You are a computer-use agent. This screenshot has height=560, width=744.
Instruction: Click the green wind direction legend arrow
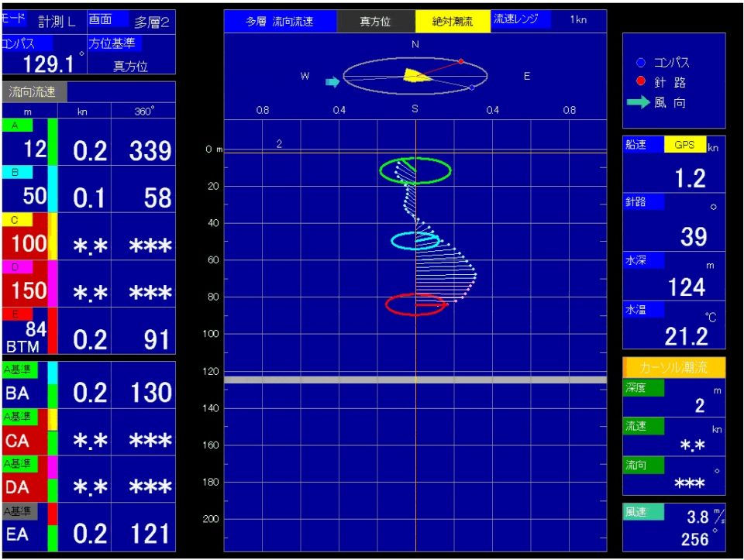638,102
